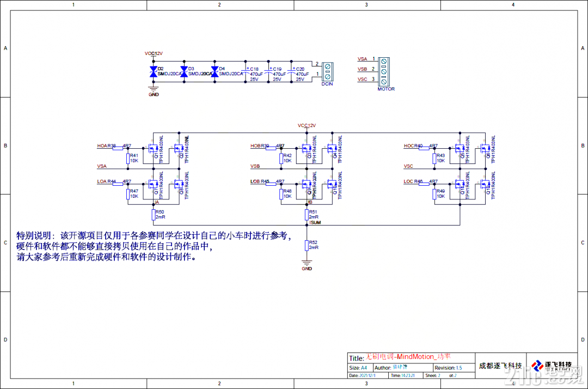This screenshot has width=588, height=389.
Task: Click the LOC net label
Action: [x=408, y=181]
